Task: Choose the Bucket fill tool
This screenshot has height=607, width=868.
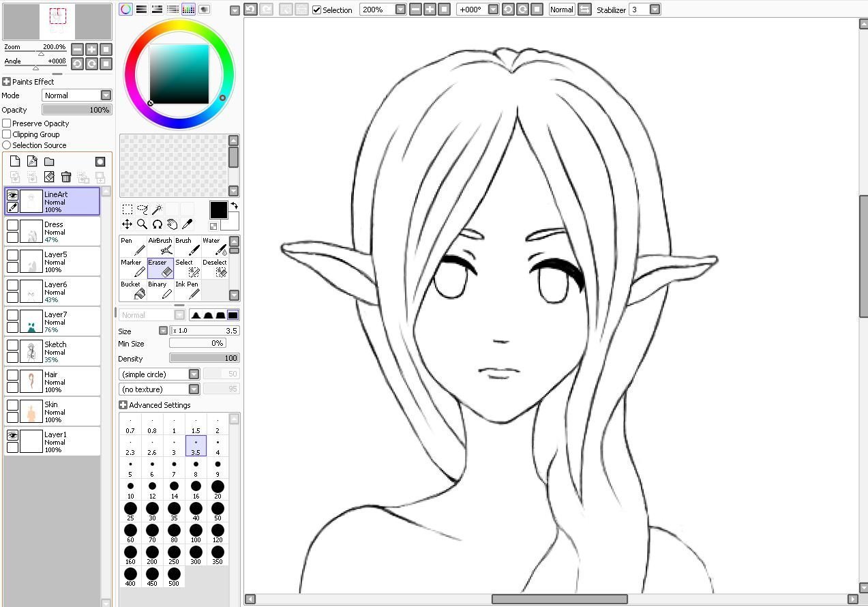Action: point(133,290)
